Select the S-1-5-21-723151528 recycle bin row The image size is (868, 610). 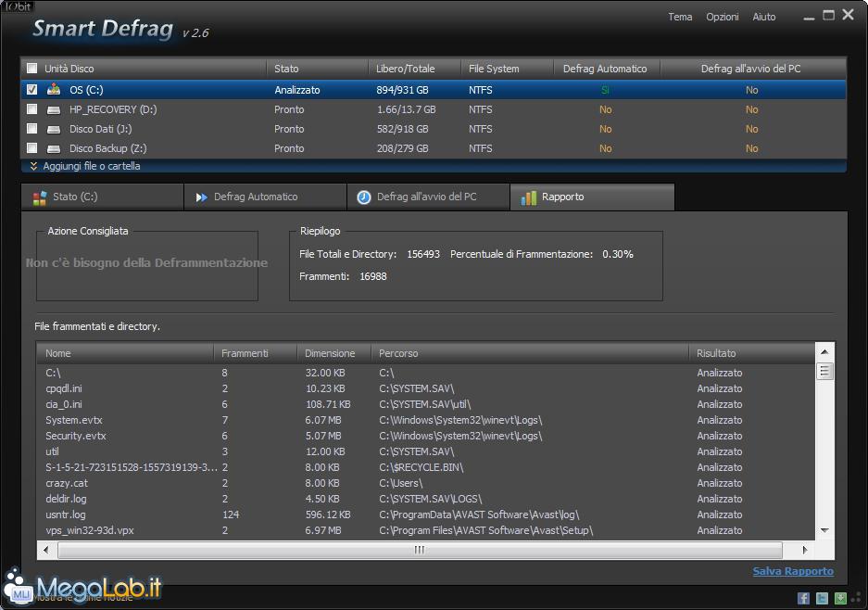point(426,467)
